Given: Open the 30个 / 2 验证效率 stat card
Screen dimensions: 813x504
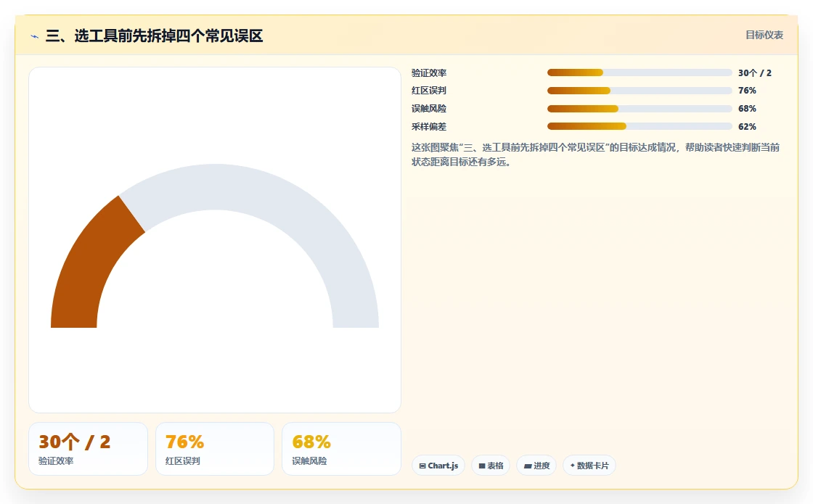Looking at the screenshot, I should pos(88,449).
